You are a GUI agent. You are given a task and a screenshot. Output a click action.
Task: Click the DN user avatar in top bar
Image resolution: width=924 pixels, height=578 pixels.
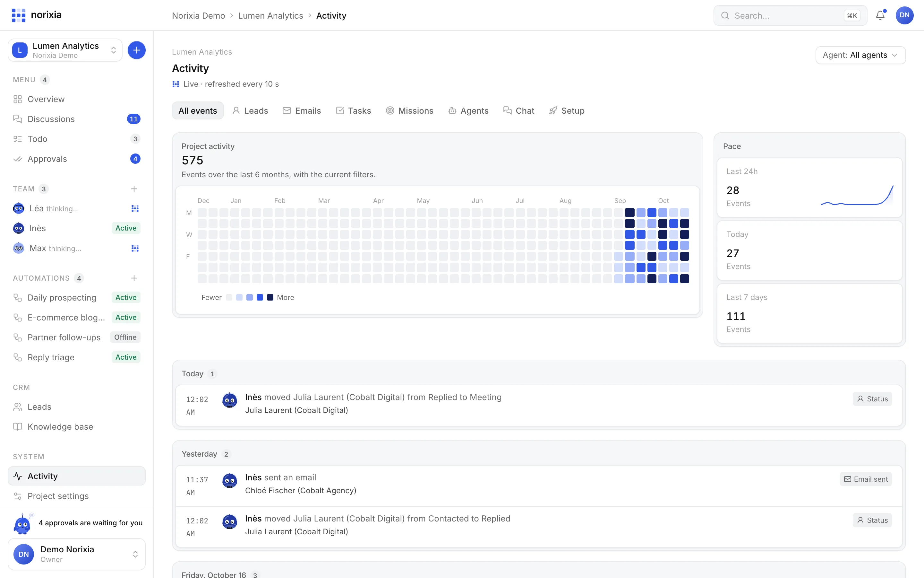pyautogui.click(x=904, y=15)
